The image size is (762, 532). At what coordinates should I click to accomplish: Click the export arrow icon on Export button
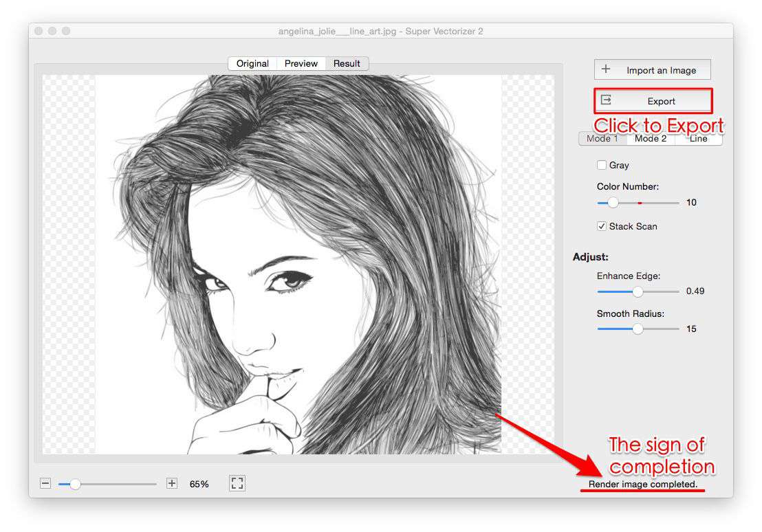[606, 100]
